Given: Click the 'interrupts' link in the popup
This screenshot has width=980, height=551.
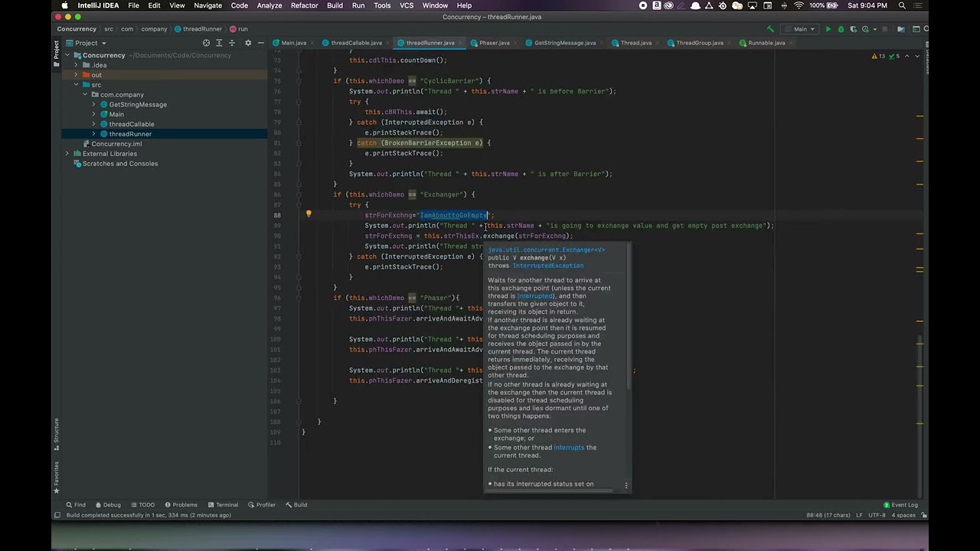Looking at the screenshot, I should [x=568, y=448].
